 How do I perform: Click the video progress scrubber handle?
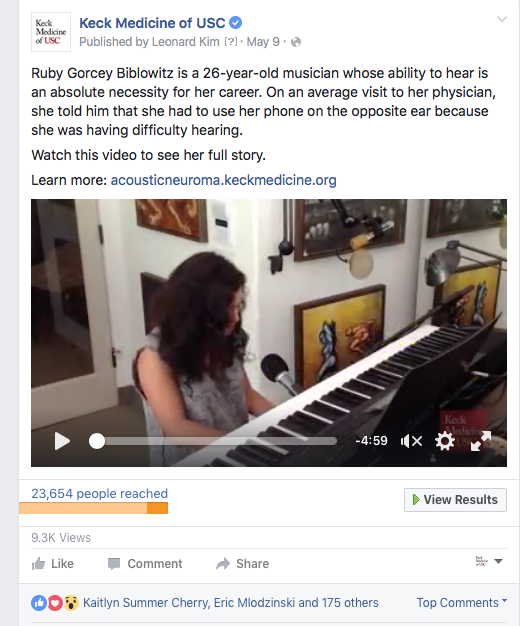pos(97,441)
